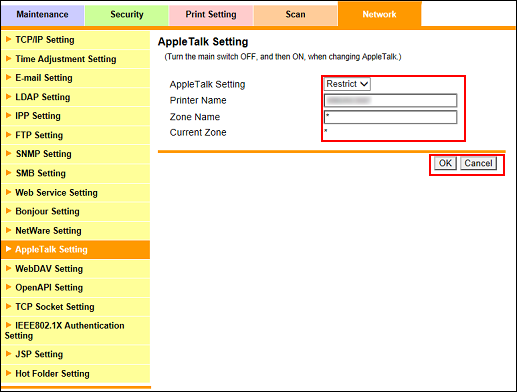Click the arrow icon beside OpenAPI Setting
The height and width of the screenshot is (392, 517).
click(x=9, y=287)
